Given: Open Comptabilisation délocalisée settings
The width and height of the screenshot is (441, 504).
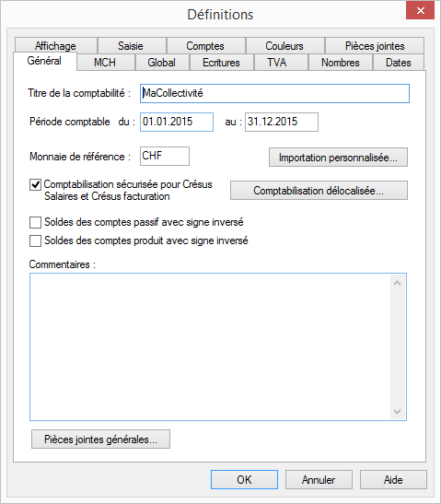Looking at the screenshot, I should click(x=319, y=191).
